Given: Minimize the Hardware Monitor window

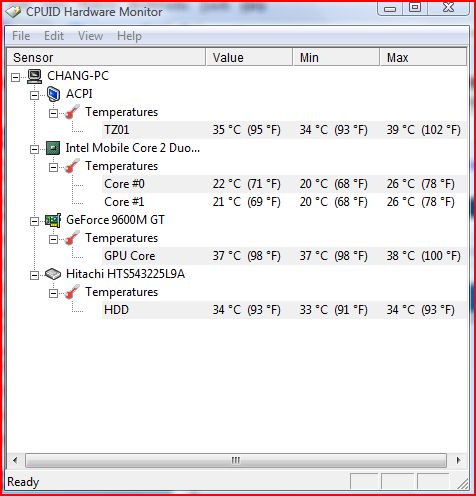Looking at the screenshot, I should pyautogui.click(x=390, y=8).
